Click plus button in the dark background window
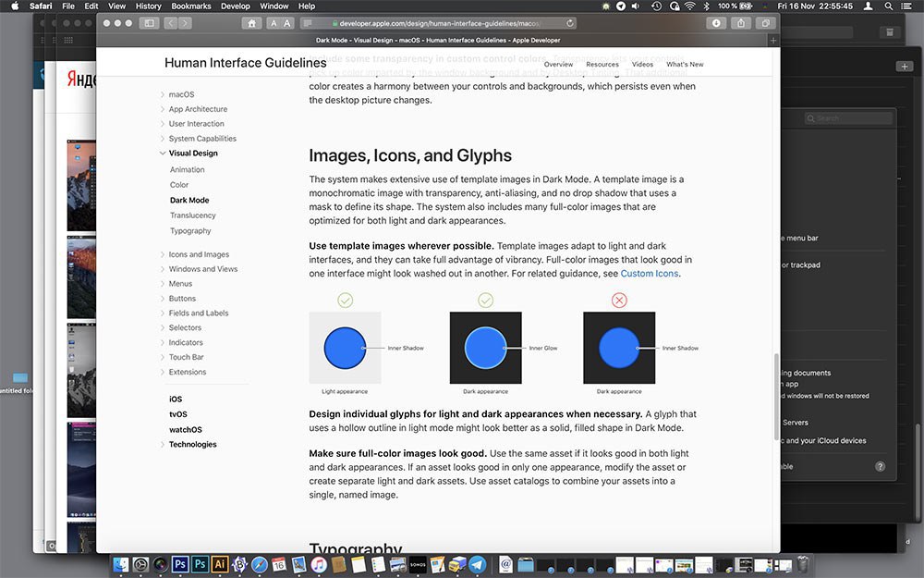The image size is (924, 578). coord(905,66)
